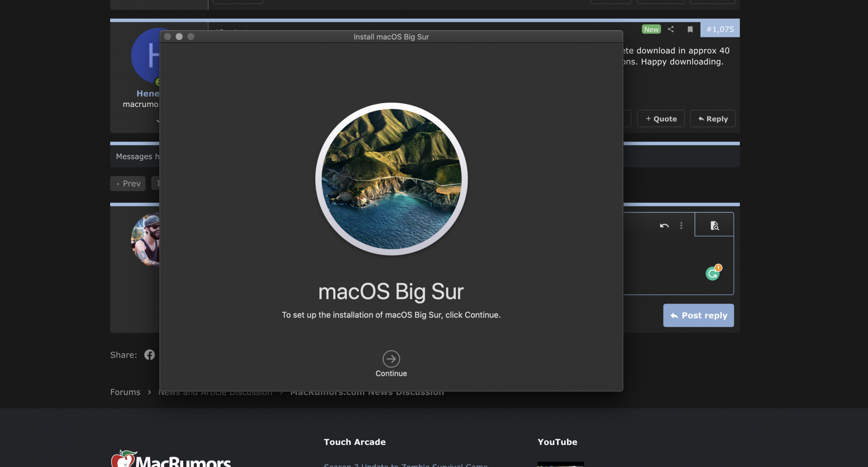
Task: Click the Quote button on the post
Action: (661, 119)
